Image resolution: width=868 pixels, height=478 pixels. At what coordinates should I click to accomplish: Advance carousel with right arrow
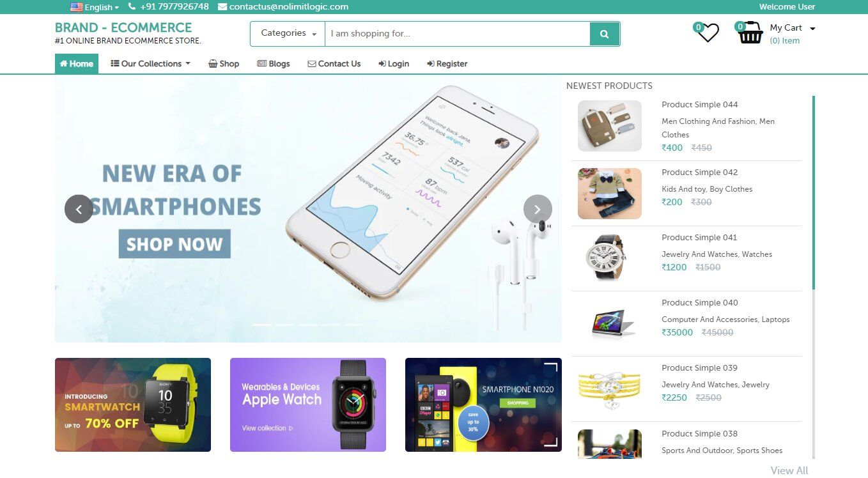coord(538,209)
